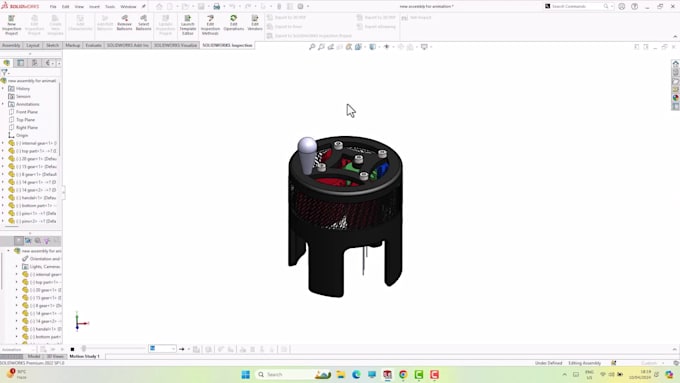
Task: Click Remove Balloons tool
Action: click(124, 23)
